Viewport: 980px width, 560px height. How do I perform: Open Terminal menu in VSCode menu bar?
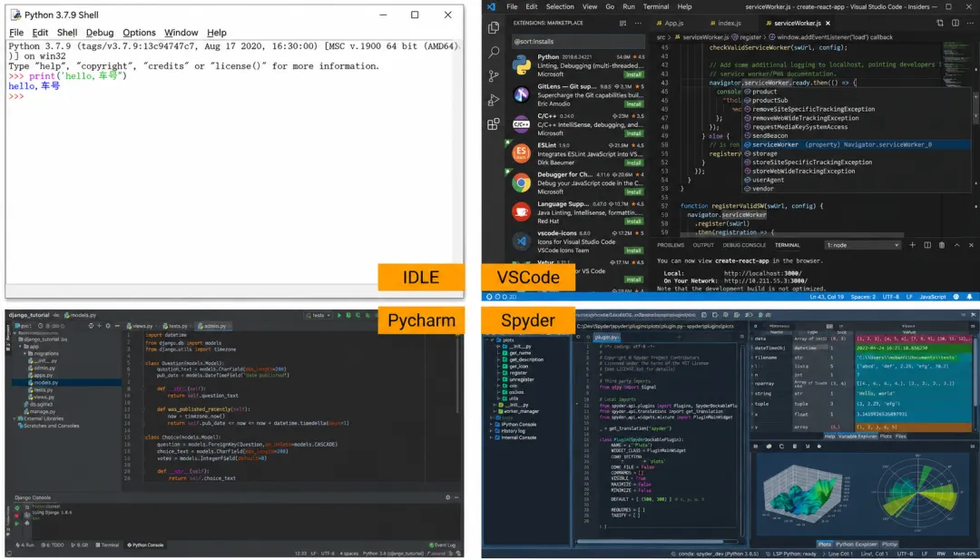coord(656,7)
